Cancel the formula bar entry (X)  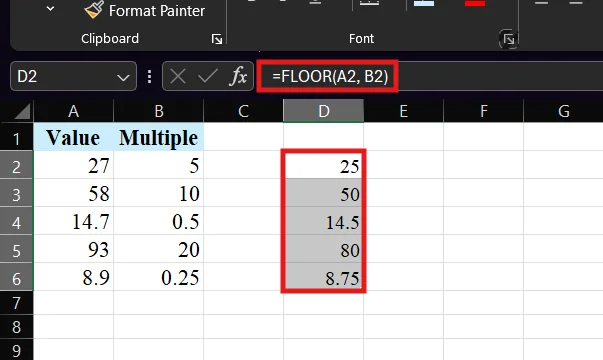coord(178,76)
